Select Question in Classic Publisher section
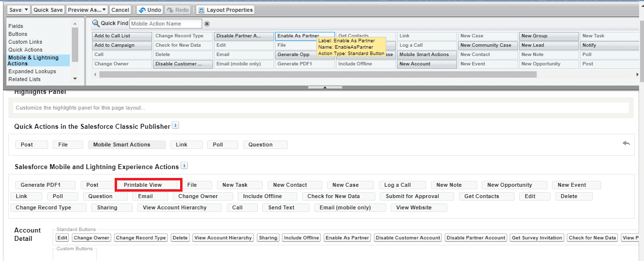The width and height of the screenshot is (644, 261). tap(265, 145)
